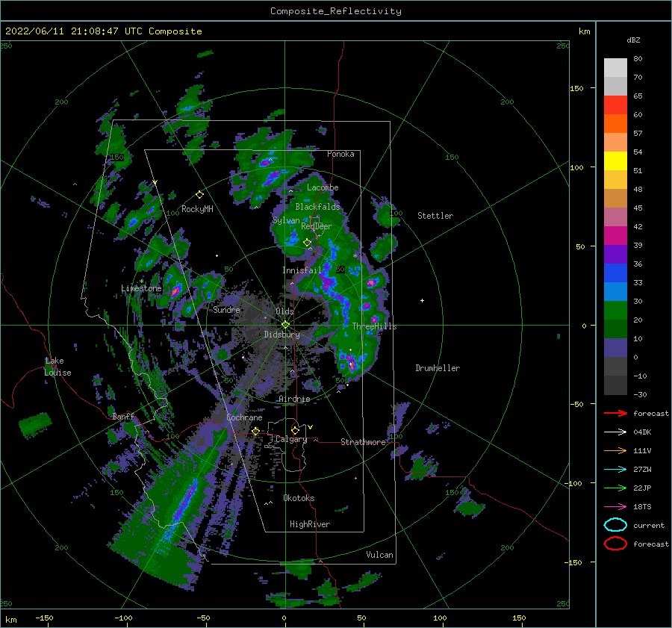Click the Stettler city label
The height and width of the screenshot is (628, 672).
[x=435, y=216]
